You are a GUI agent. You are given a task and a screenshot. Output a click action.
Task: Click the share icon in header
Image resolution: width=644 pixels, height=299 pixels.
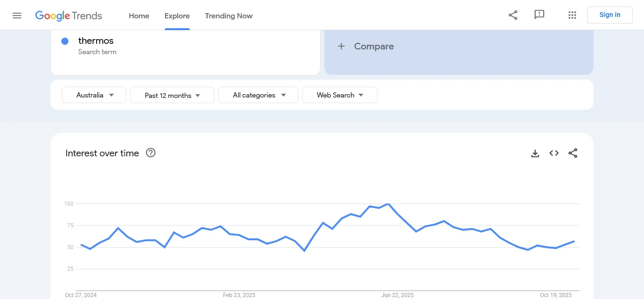(513, 15)
